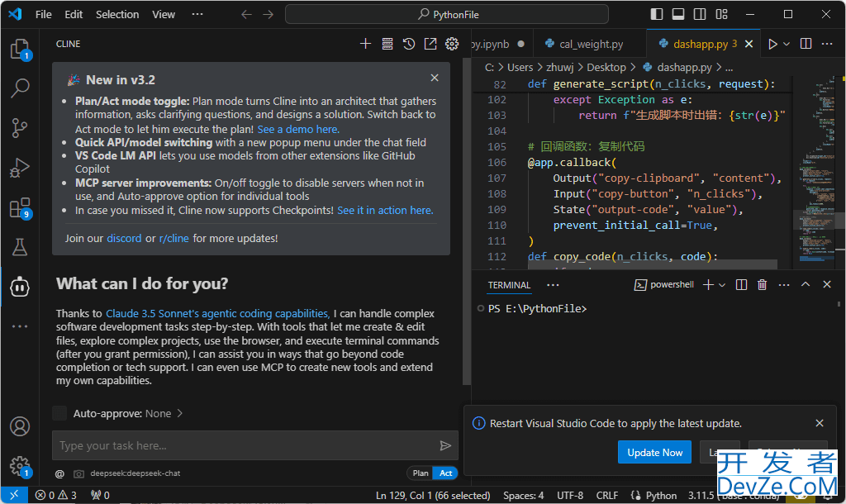Open more editor actions ellipsis

[827, 44]
